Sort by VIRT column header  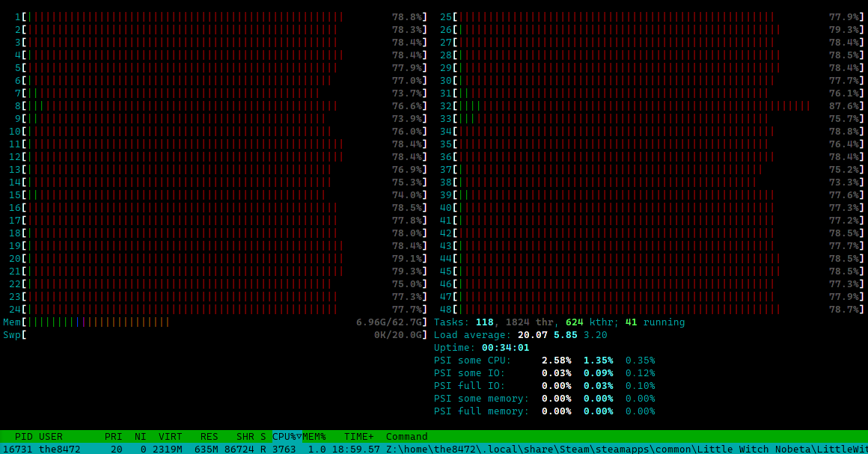(x=171, y=437)
